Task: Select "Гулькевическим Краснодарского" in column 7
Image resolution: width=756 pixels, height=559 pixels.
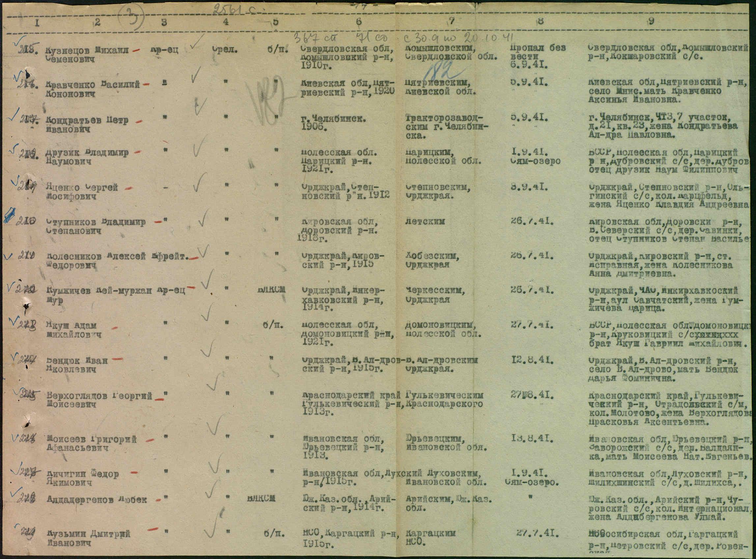Action: (444, 399)
